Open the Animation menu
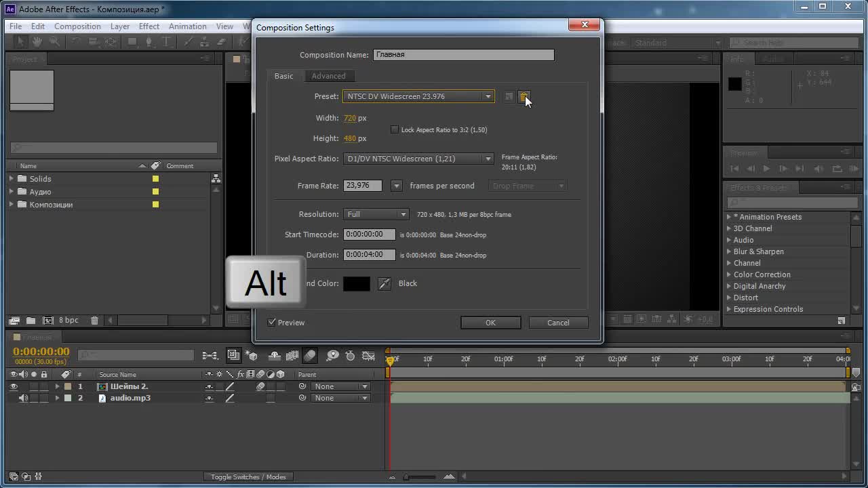Viewport: 868px width, 488px height. click(x=188, y=26)
